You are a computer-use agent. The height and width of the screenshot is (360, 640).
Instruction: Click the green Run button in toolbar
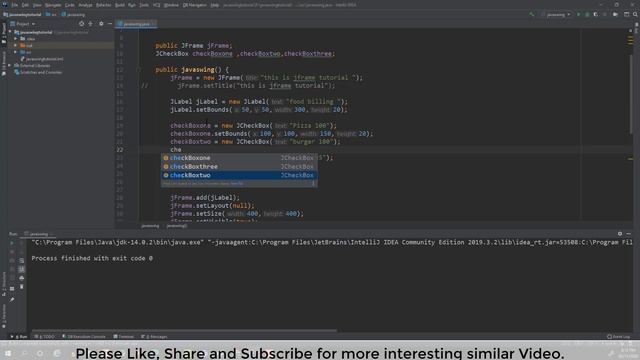pyautogui.click(x=578, y=14)
